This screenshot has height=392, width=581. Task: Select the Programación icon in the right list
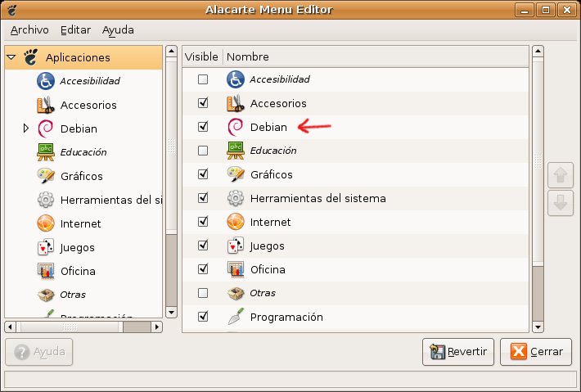tap(236, 316)
